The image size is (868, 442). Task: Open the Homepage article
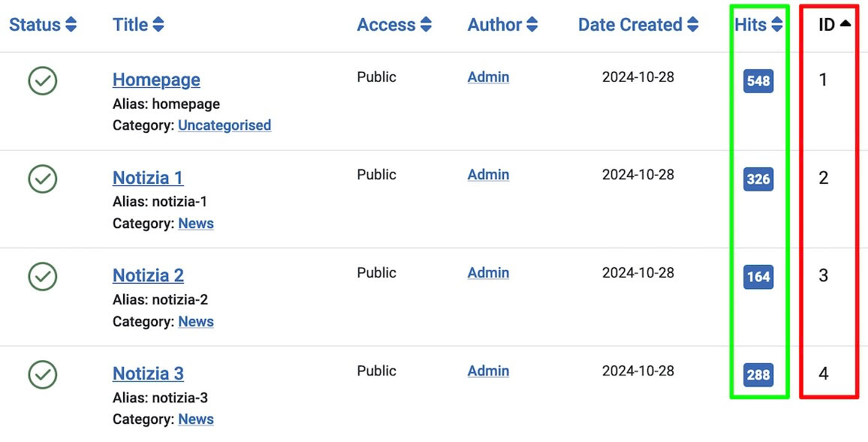(x=156, y=80)
